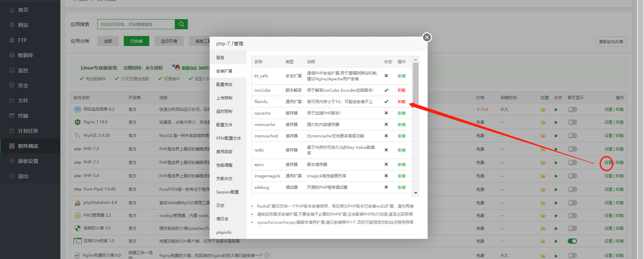Install the opcache extension
644x259 pixels.
click(401, 113)
